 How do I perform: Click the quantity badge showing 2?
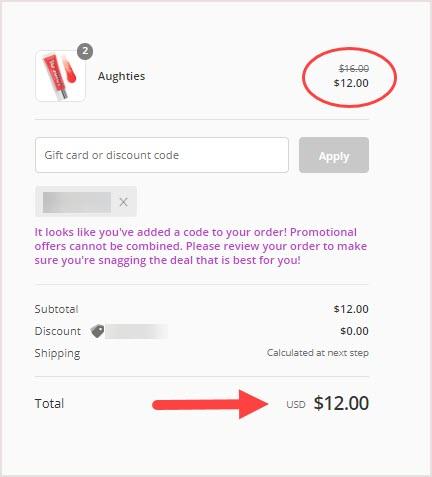pos(85,51)
